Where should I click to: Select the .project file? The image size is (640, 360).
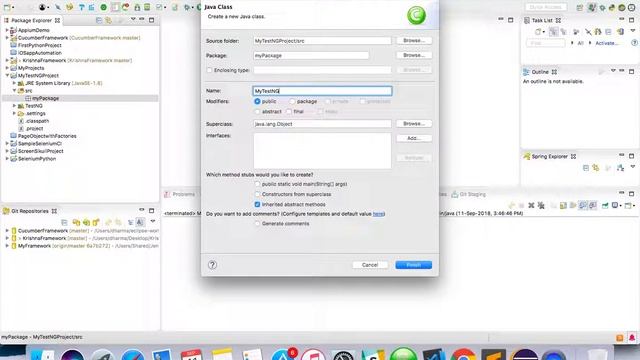(34, 129)
